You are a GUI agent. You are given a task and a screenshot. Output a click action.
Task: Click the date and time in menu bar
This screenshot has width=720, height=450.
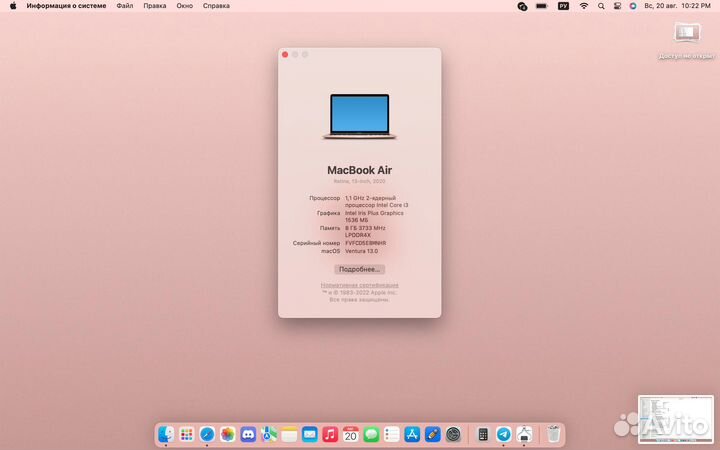pos(677,6)
